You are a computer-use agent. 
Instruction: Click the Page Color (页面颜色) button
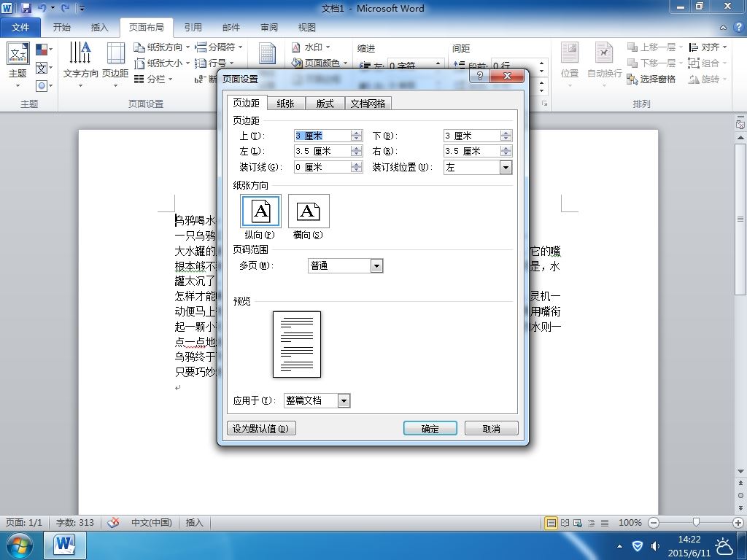tap(320, 63)
